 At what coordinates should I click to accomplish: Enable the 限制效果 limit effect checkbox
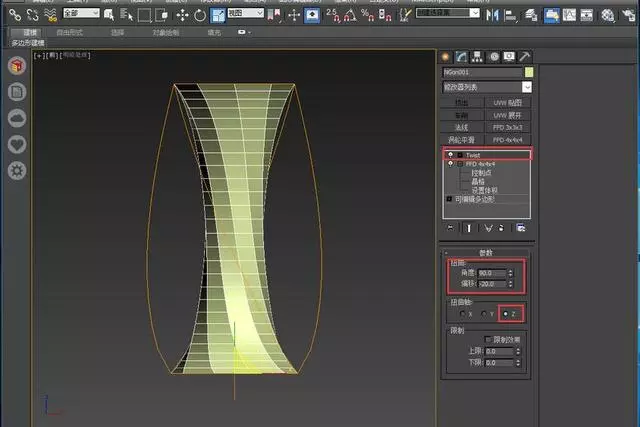[x=487, y=339]
